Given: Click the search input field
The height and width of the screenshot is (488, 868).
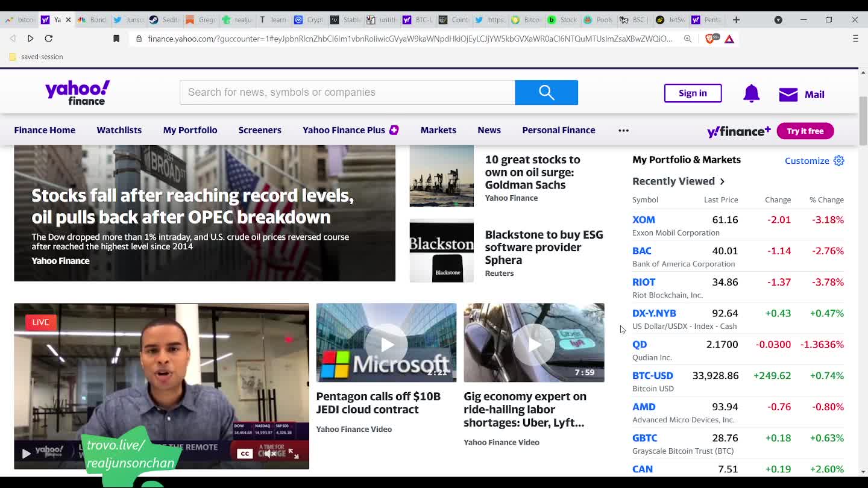Looking at the screenshot, I should [x=347, y=92].
